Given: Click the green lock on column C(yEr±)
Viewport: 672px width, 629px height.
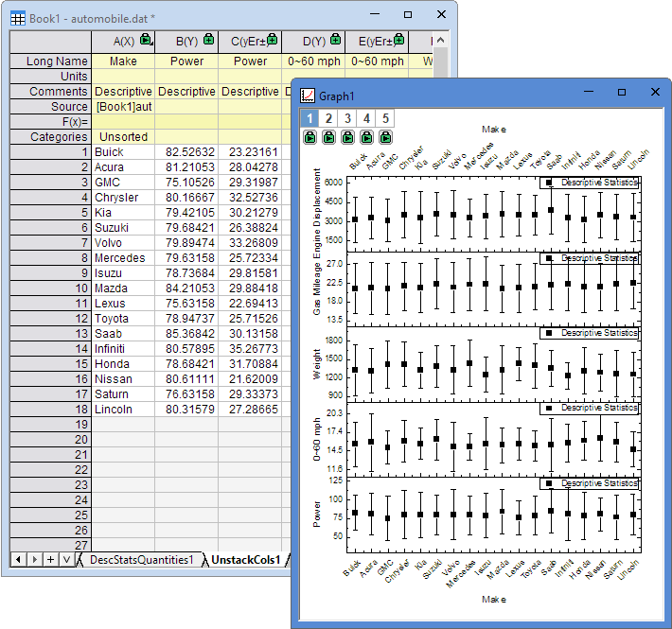Looking at the screenshot, I should (x=273, y=40).
